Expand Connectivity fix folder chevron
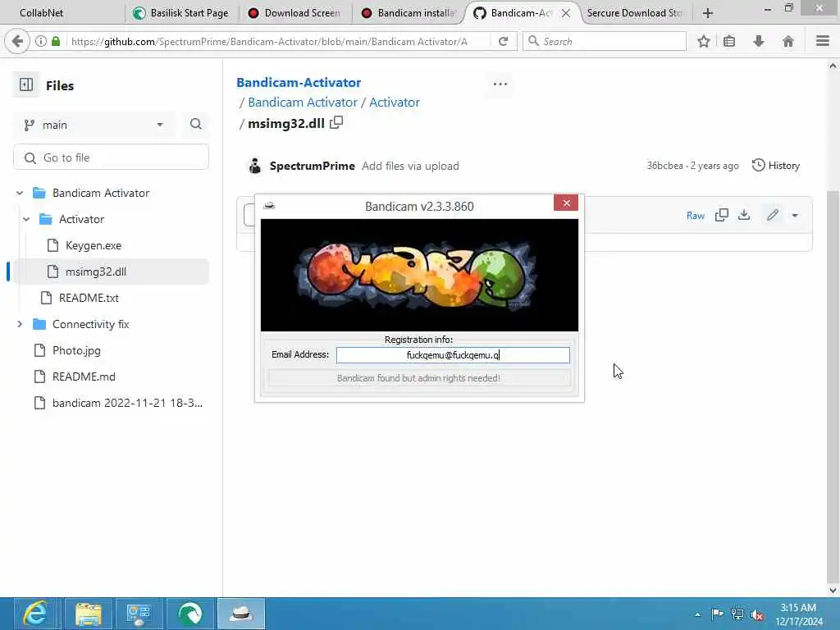 [x=20, y=324]
